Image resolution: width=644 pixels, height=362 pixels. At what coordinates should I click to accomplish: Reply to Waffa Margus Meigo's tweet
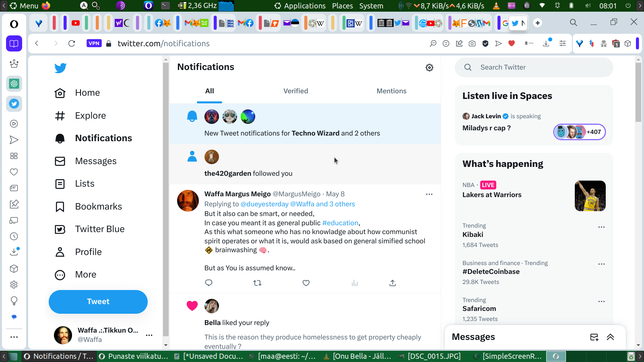tap(208, 283)
